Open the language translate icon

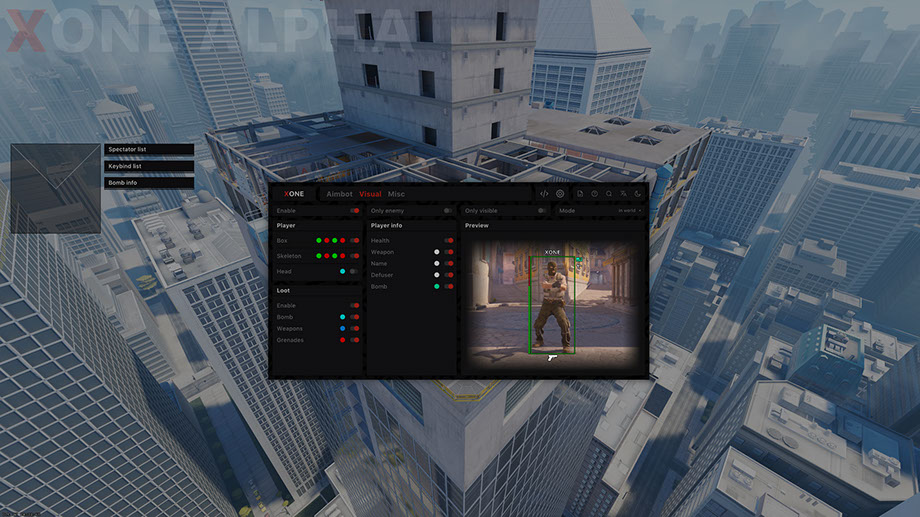pyautogui.click(x=623, y=194)
